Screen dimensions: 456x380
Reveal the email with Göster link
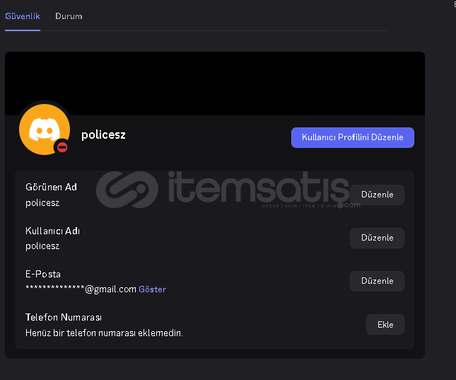[152, 289]
